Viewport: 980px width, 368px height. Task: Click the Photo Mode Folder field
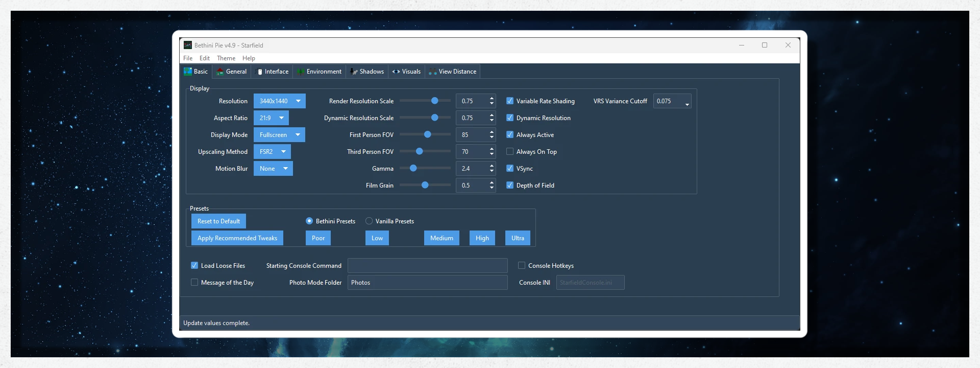tap(428, 283)
